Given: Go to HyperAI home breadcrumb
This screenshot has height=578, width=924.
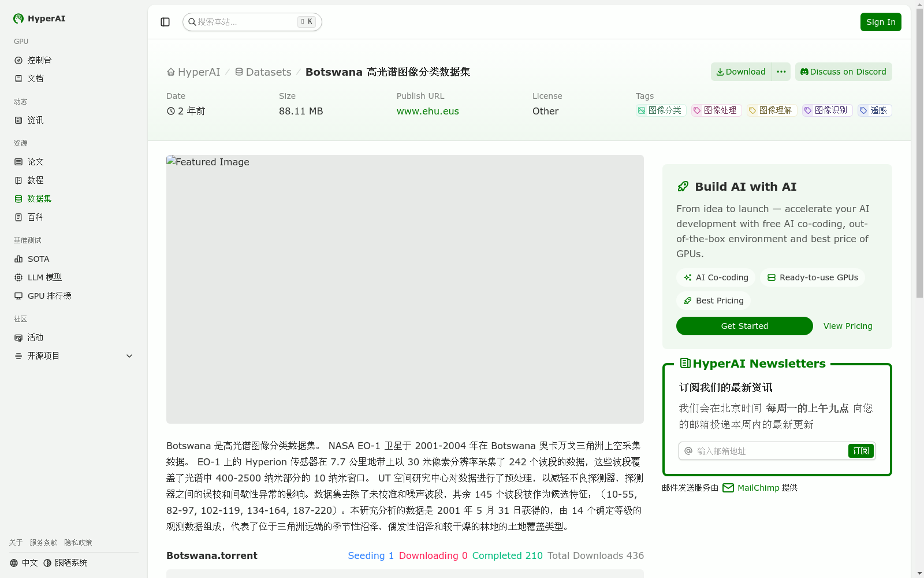Looking at the screenshot, I should [x=193, y=72].
